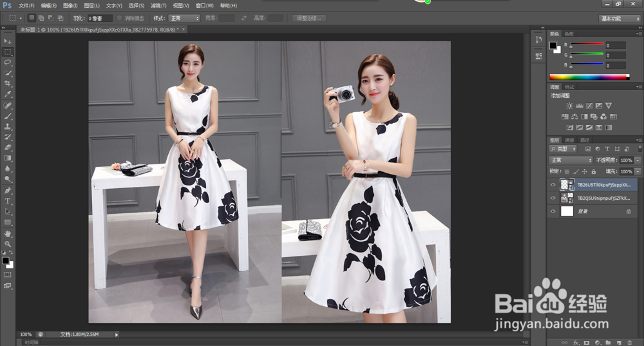
Task: Click the subtract from selection icon
Action: [51, 18]
